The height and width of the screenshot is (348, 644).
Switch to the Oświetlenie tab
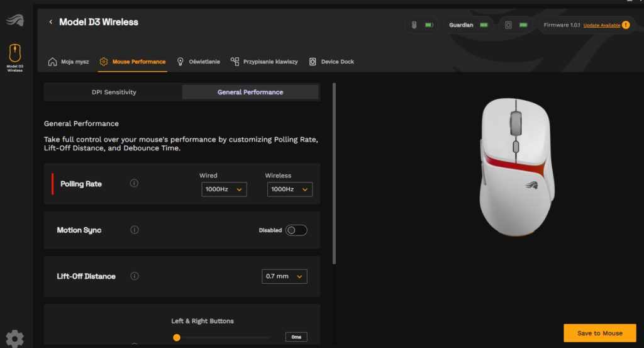(199, 62)
